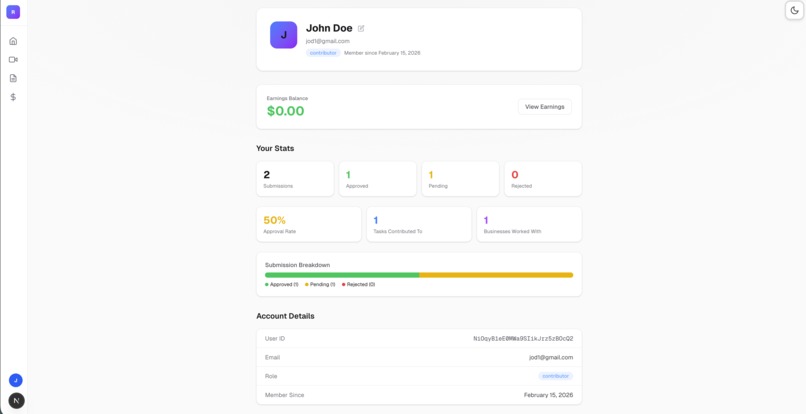Screen dimensions: 806x414
Task: Open the document sidebar icon
Action: [x=13, y=78]
